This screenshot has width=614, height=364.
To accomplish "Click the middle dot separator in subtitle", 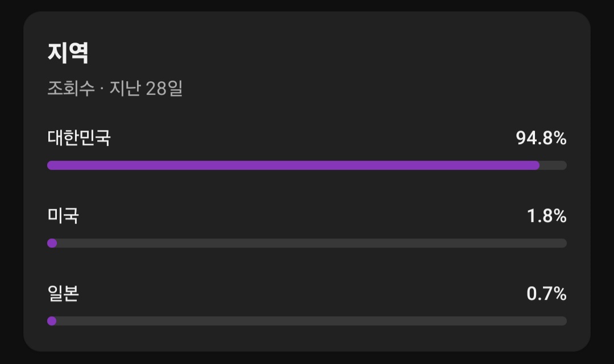I will click(102, 89).
